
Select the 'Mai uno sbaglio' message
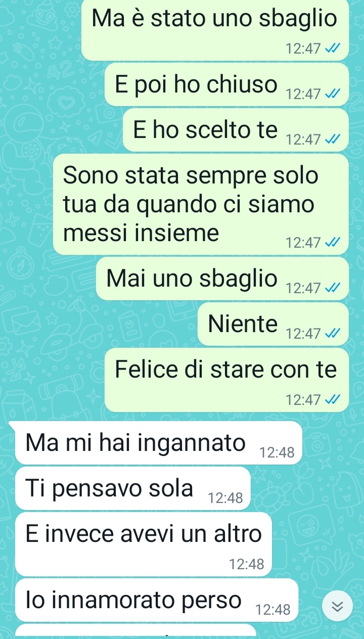(x=222, y=279)
